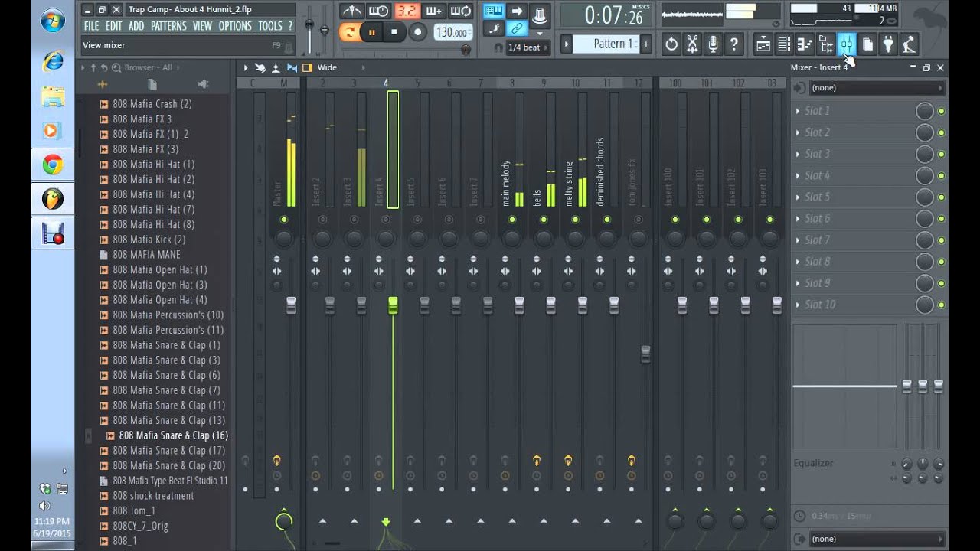The image size is (980, 551).
Task: Open the OPTIONS menu
Action: (x=235, y=25)
